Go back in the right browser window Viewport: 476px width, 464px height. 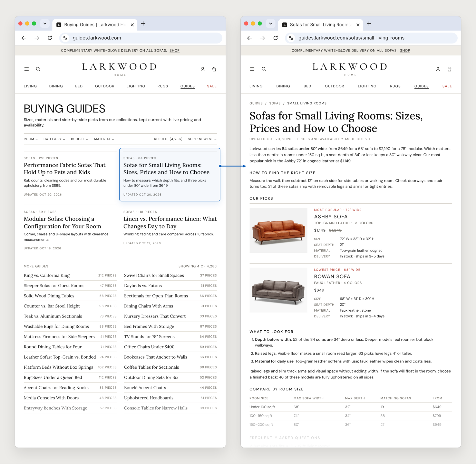250,38
